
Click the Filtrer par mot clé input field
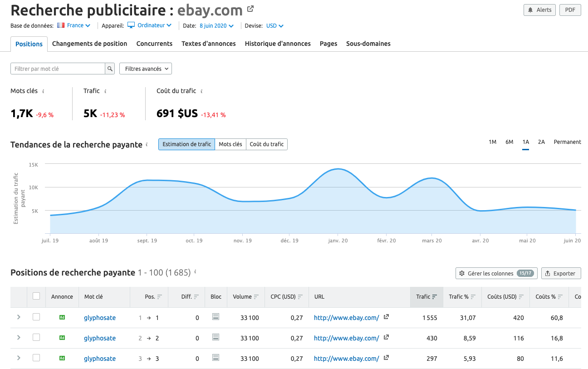click(x=58, y=69)
